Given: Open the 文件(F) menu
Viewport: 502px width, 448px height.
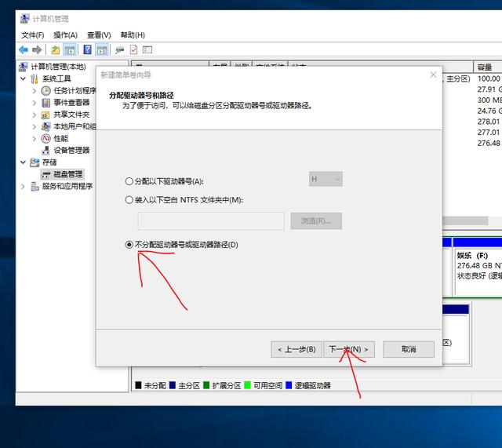Looking at the screenshot, I should tap(33, 35).
